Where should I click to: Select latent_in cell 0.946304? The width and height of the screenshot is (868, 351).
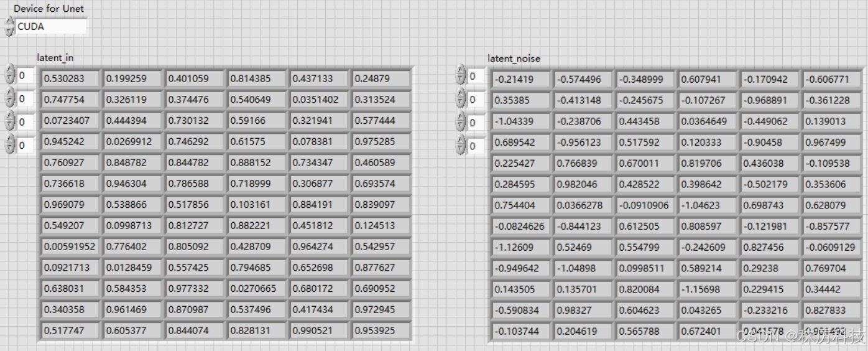click(x=132, y=184)
